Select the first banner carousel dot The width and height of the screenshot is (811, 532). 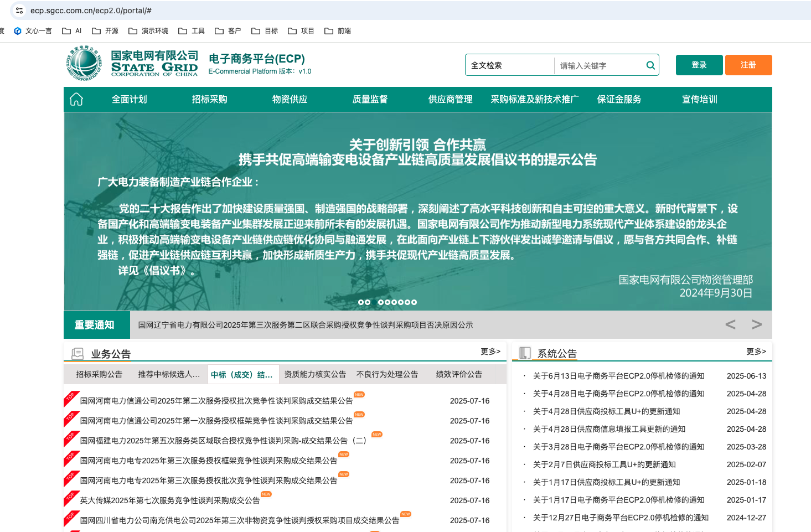(x=361, y=302)
